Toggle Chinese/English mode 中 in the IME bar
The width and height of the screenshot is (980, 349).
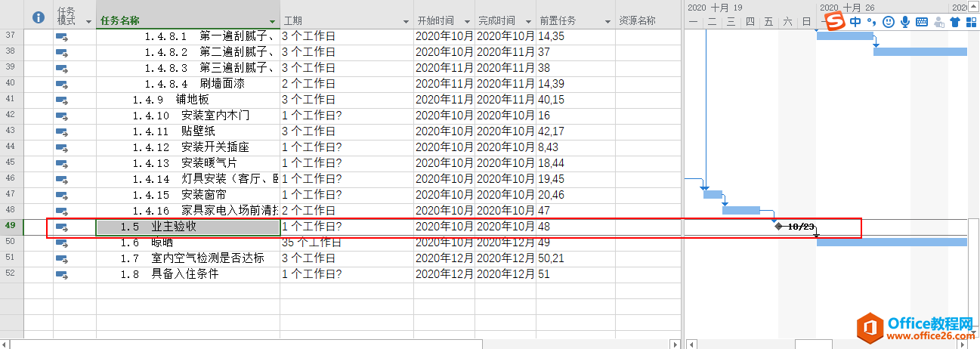[855, 22]
